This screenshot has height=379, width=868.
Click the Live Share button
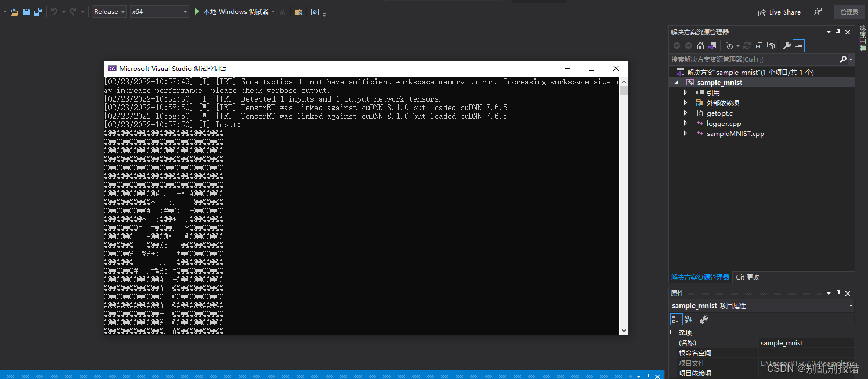779,12
